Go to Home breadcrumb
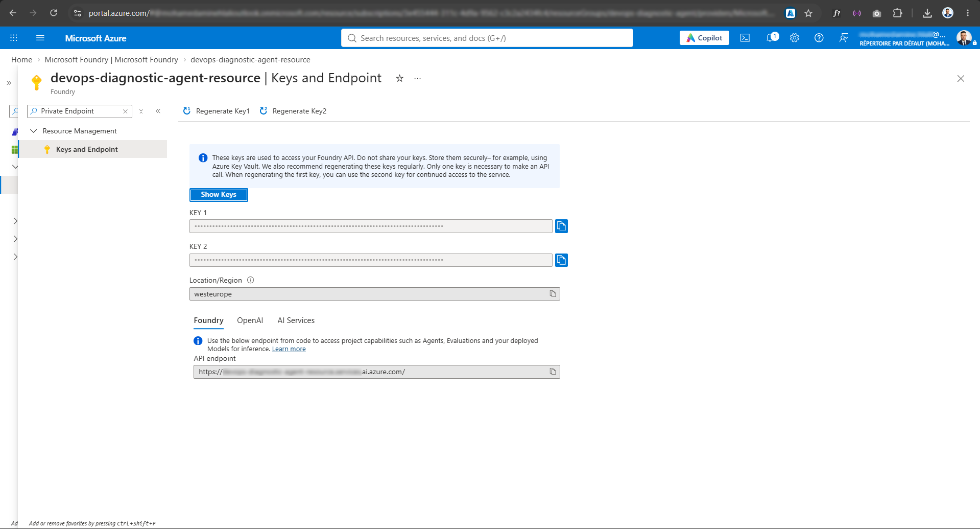 tap(21, 60)
